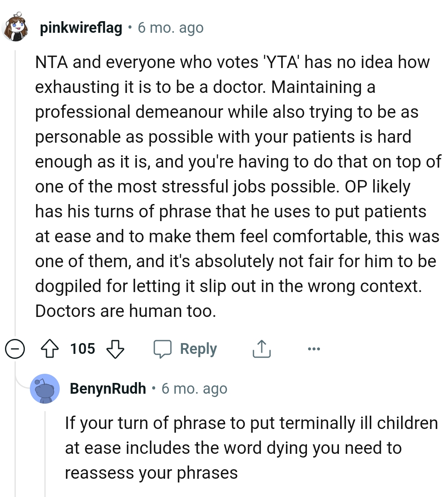Open three-dot more options menu

click(314, 349)
